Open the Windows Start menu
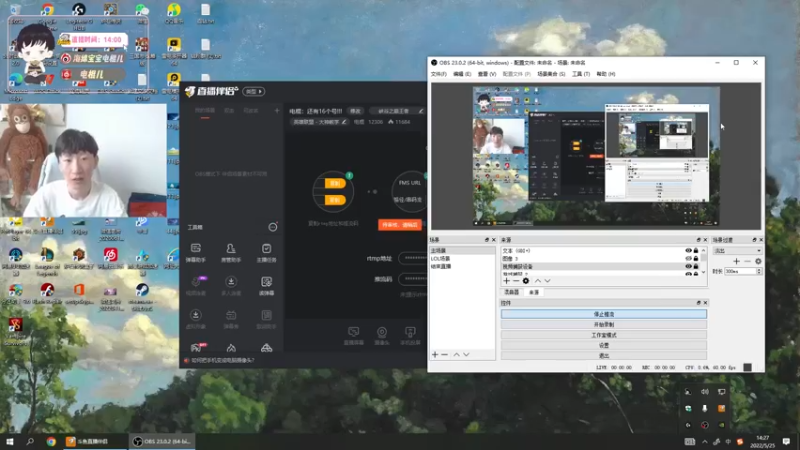The image size is (800, 450). pos(9,441)
